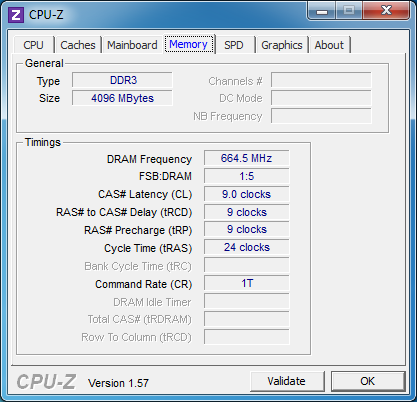Confirm with the OK button

click(368, 381)
